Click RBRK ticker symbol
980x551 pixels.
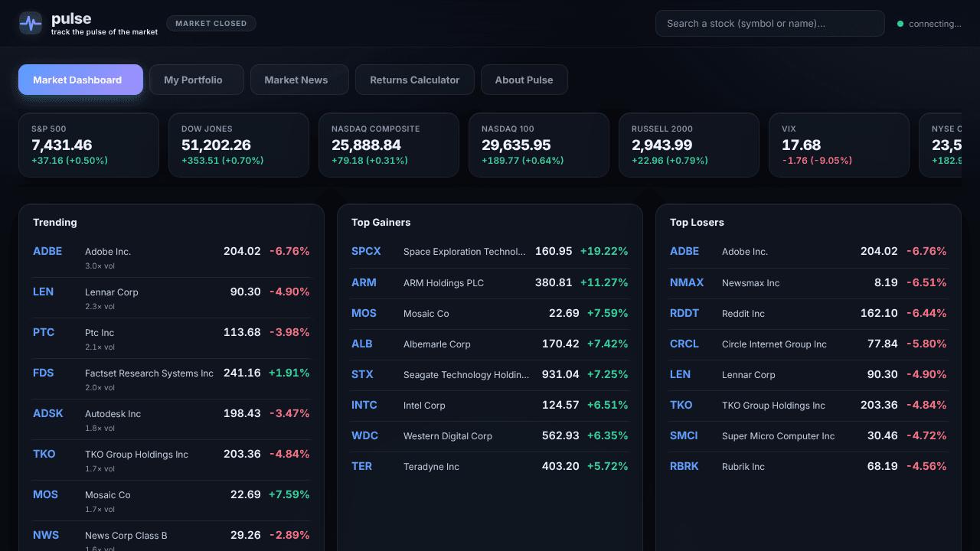(684, 466)
